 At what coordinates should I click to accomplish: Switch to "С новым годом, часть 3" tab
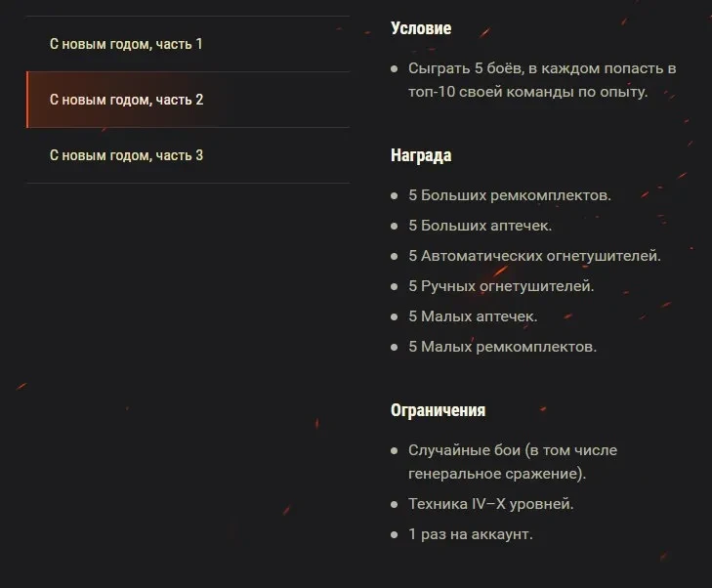(x=126, y=155)
